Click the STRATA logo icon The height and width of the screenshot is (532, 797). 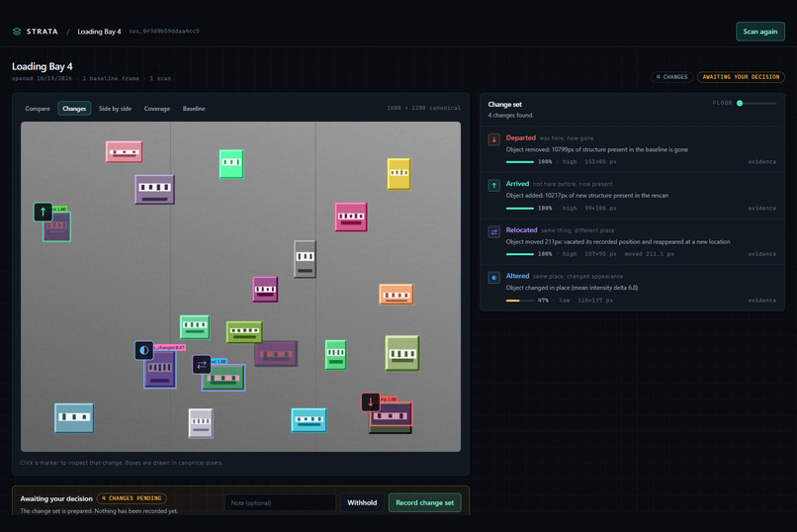pos(17,32)
